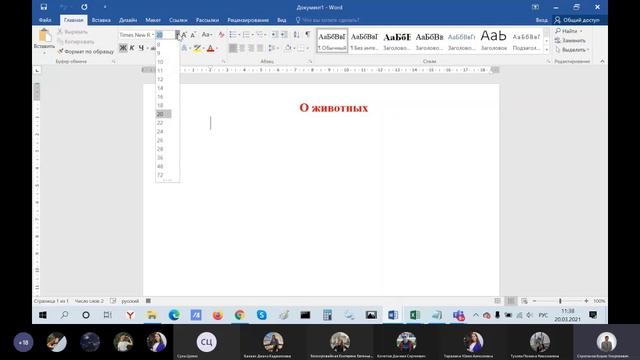The image size is (640, 360).
Task: Click the Numbering list icon
Action: [246, 35]
